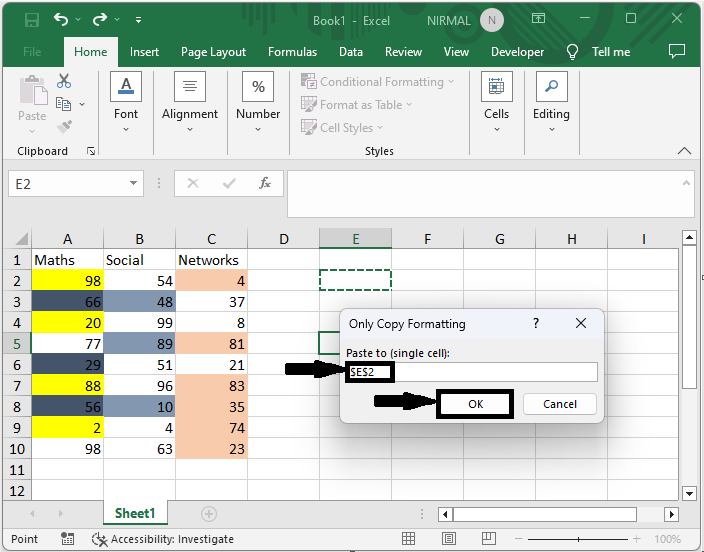Go to the Formulas tab
The width and height of the screenshot is (704, 552).
(292, 52)
